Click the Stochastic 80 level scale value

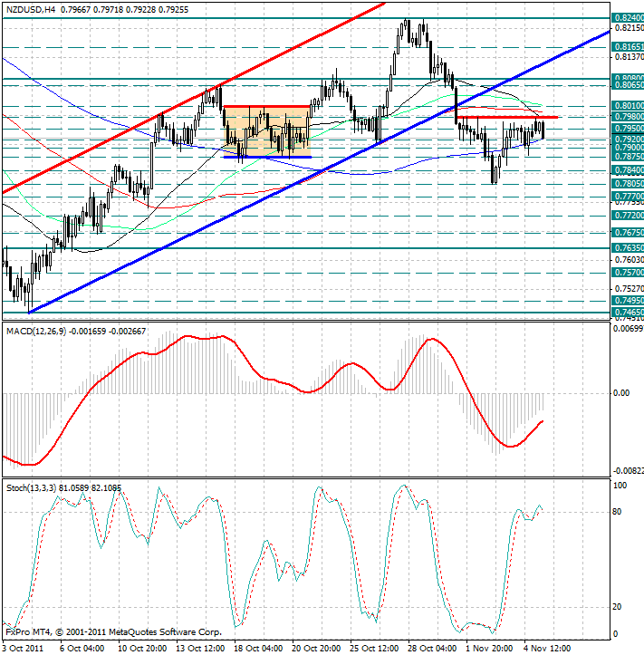pos(617,512)
